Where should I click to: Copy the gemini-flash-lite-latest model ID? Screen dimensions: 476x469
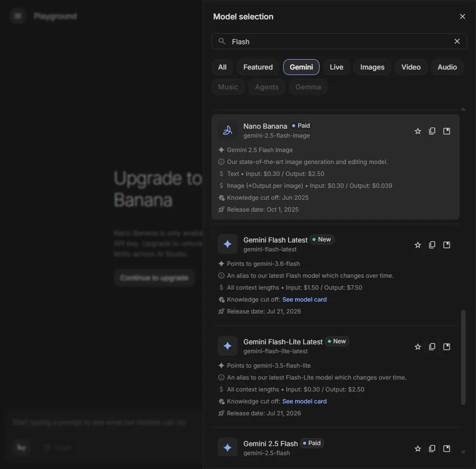pos(432,347)
